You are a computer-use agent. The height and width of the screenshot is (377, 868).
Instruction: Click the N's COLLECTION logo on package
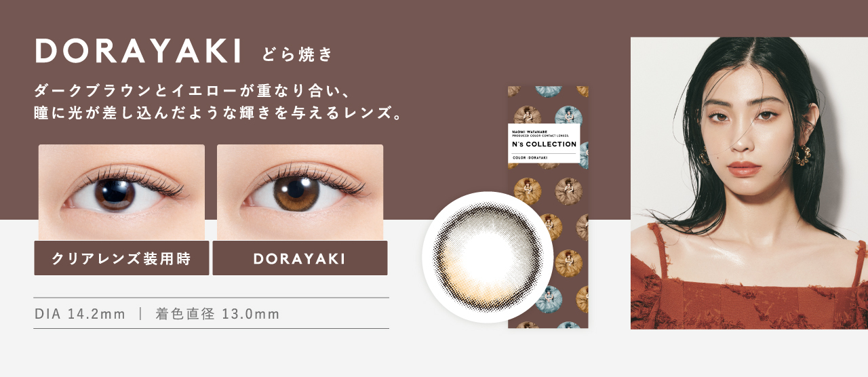pos(545,144)
